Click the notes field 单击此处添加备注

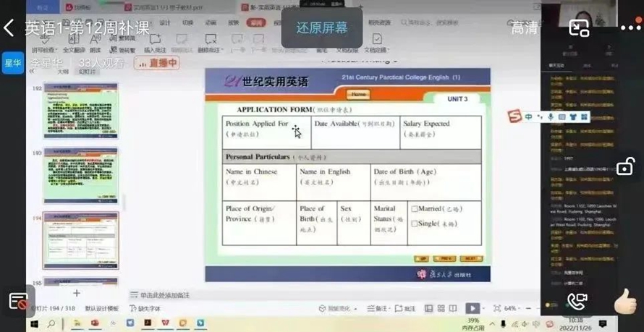(x=165, y=295)
